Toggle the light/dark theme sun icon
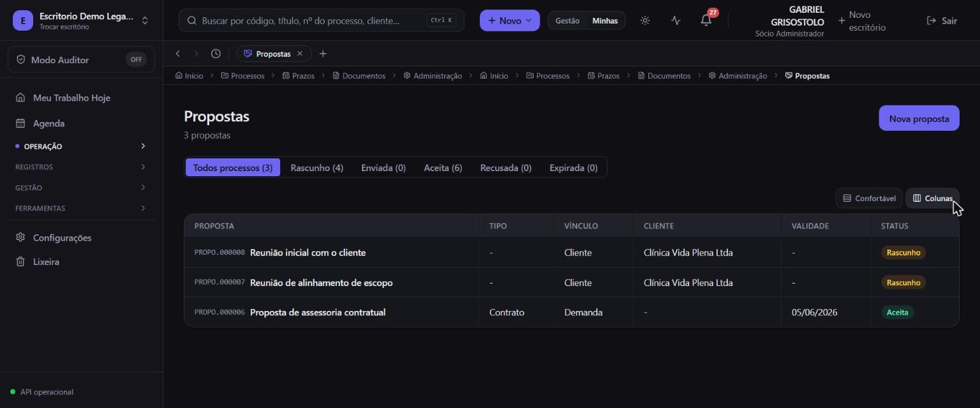The image size is (980, 408). coord(645,20)
